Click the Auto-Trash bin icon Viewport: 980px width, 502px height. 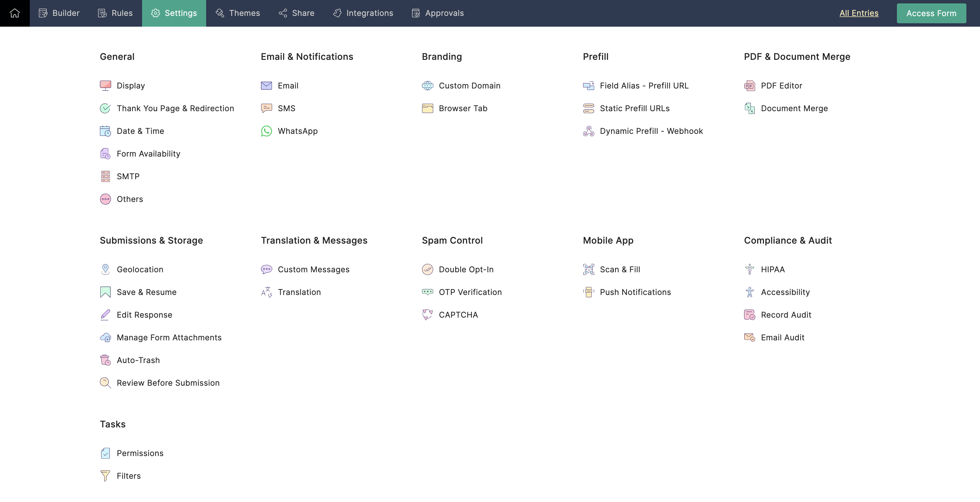(x=105, y=360)
